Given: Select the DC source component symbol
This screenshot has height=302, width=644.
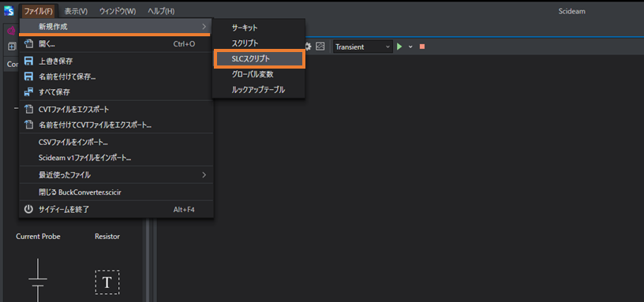Looking at the screenshot, I should (x=38, y=280).
